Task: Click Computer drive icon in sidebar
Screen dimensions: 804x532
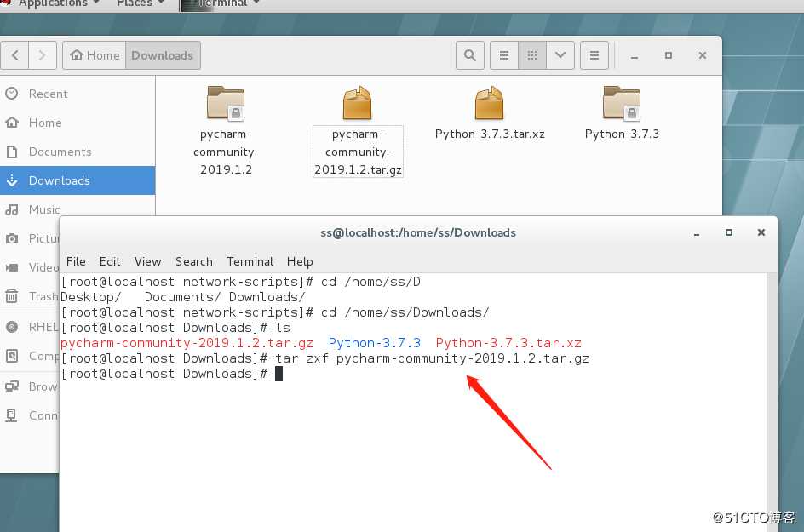Action: 12,356
